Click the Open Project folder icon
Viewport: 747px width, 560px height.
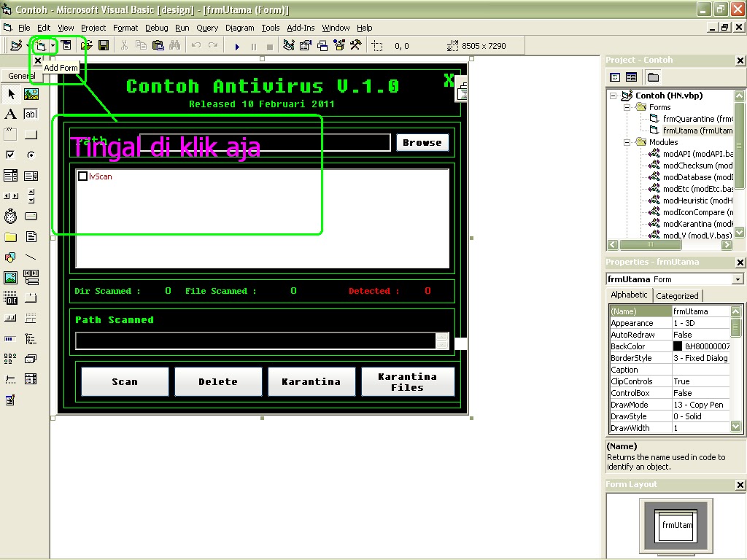pyautogui.click(x=86, y=46)
